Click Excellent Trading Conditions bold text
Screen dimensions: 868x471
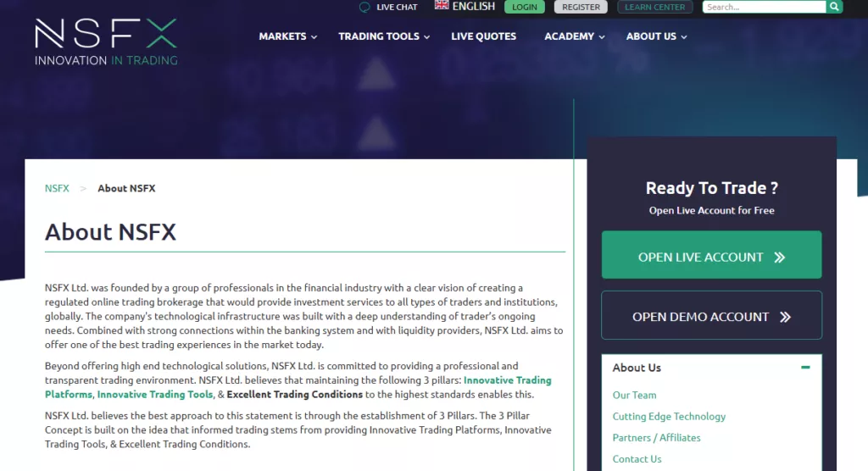click(x=294, y=395)
